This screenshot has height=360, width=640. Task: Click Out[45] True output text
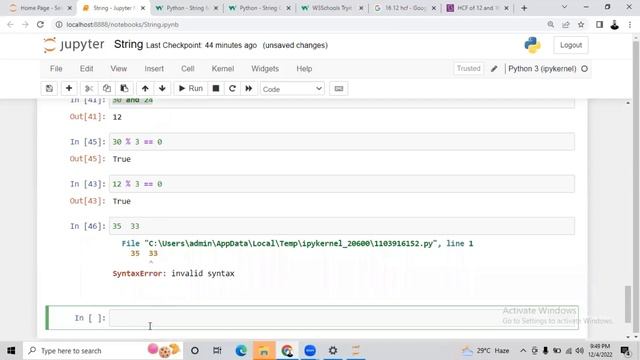[x=122, y=159]
